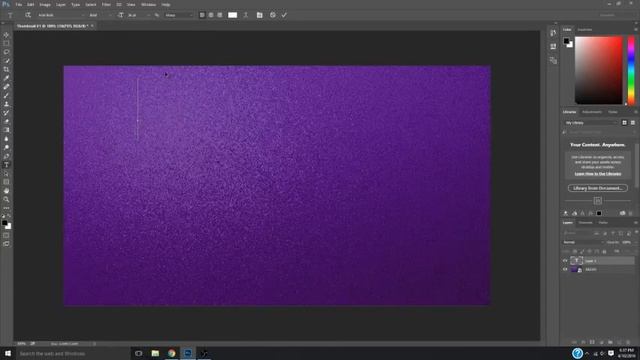Screen dimensions: 640x360
Task: Open the font size dropdown
Action: (x=139, y=15)
